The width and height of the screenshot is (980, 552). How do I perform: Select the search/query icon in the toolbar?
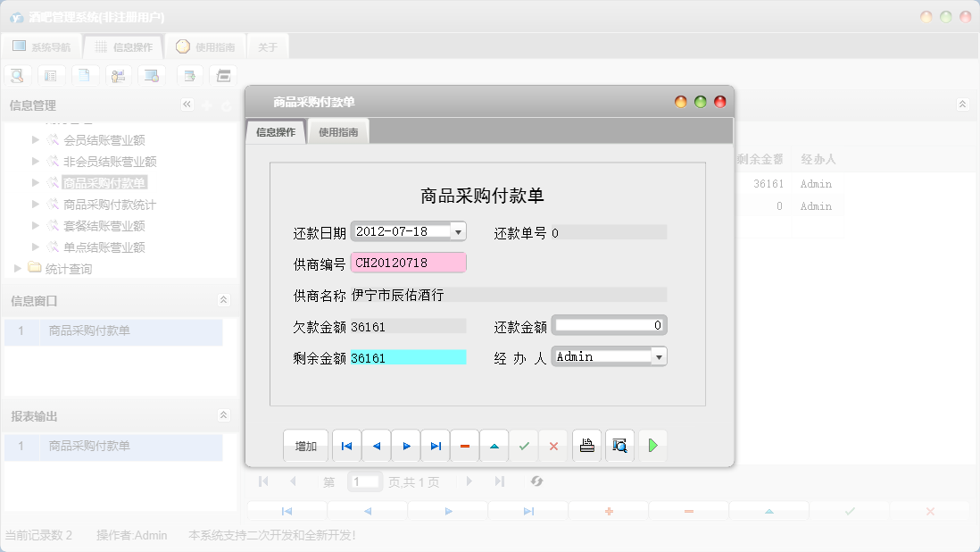click(17, 75)
